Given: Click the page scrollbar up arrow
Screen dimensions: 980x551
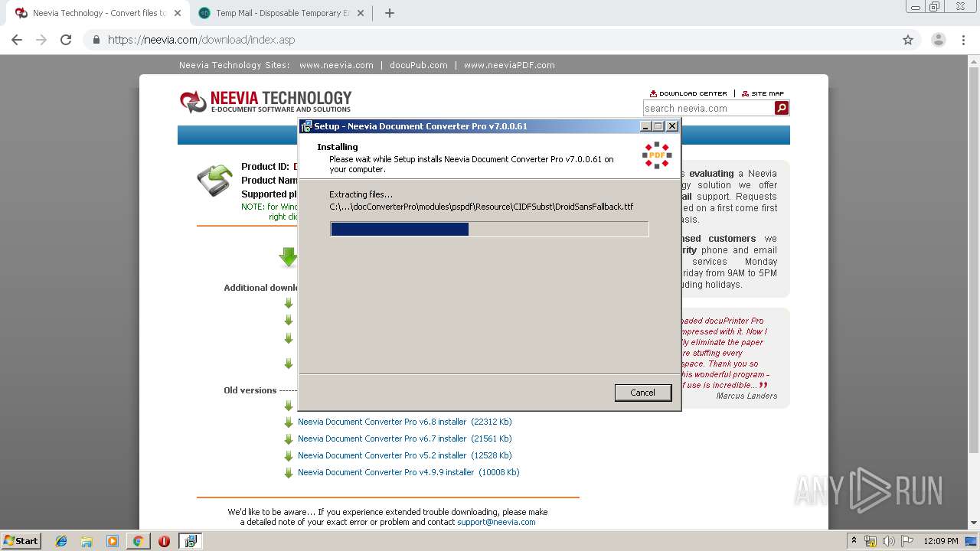Looking at the screenshot, I should [974, 60].
